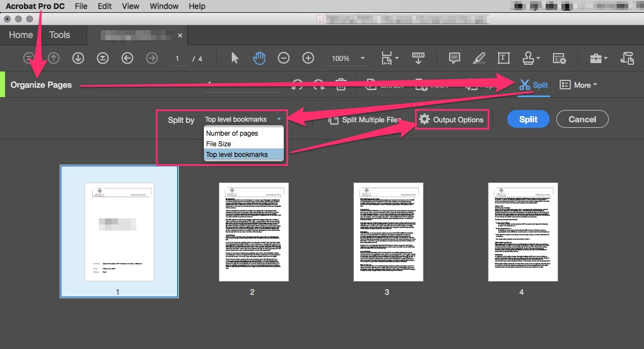Select the add text box tool
The image size is (644, 349).
point(504,58)
